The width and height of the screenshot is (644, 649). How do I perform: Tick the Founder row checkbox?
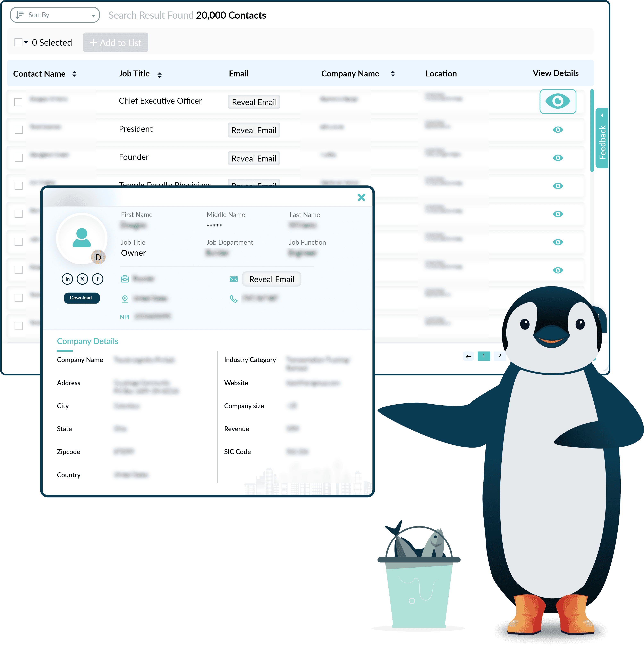(x=18, y=158)
